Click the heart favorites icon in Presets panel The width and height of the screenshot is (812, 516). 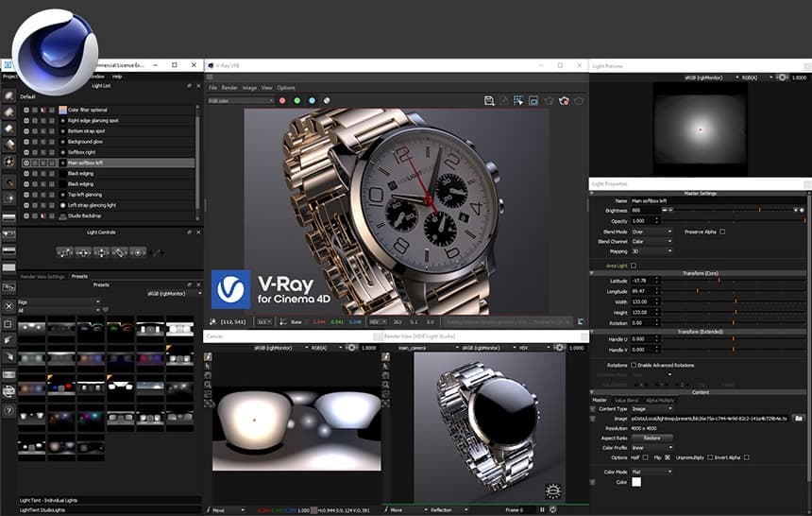tap(106, 310)
